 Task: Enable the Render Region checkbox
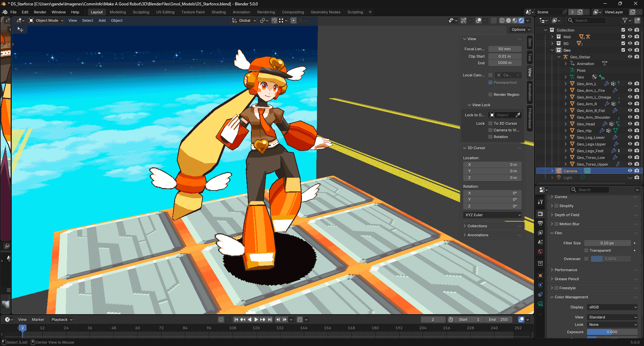tap(490, 95)
